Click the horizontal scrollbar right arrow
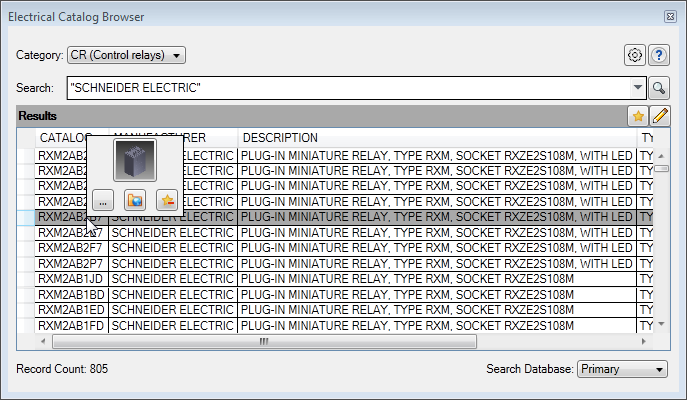687x400 pixels. point(643,341)
